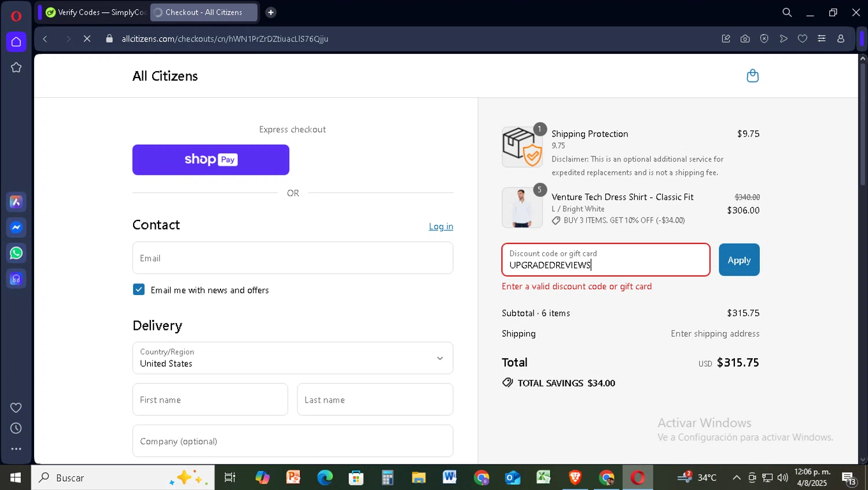This screenshot has width=868, height=490.
Task: Go back to the previous page
Action: click(45, 39)
